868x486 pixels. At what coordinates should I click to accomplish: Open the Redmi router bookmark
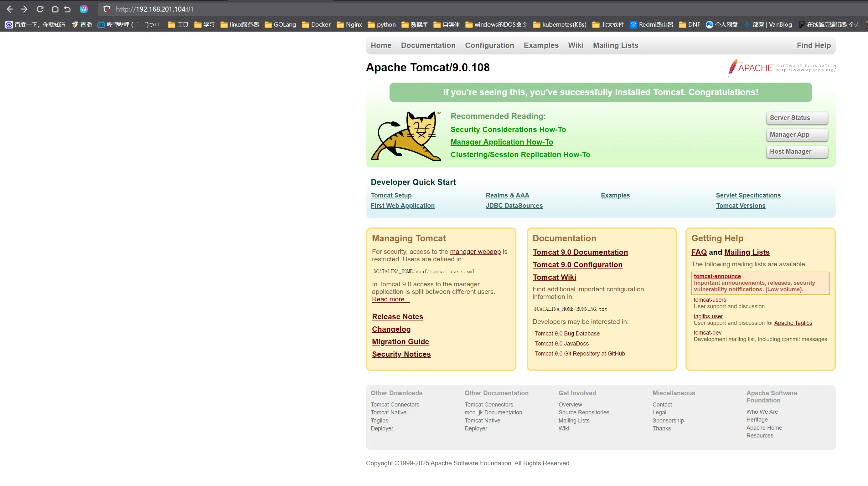(651, 25)
